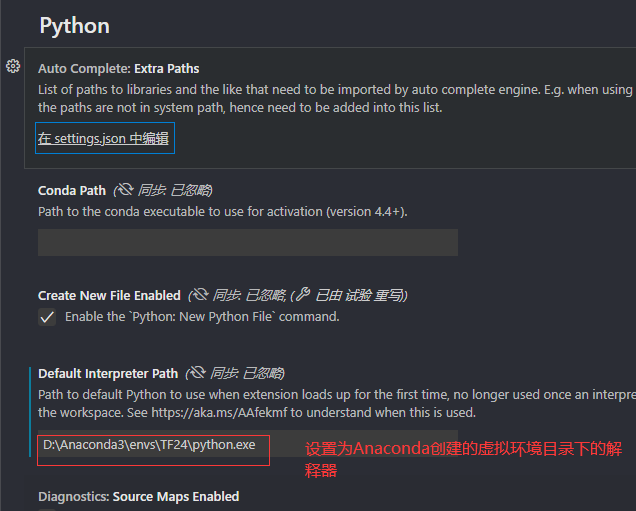The image size is (636, 511).
Task: Click the wrench icon for experiment override
Action: tap(303, 294)
